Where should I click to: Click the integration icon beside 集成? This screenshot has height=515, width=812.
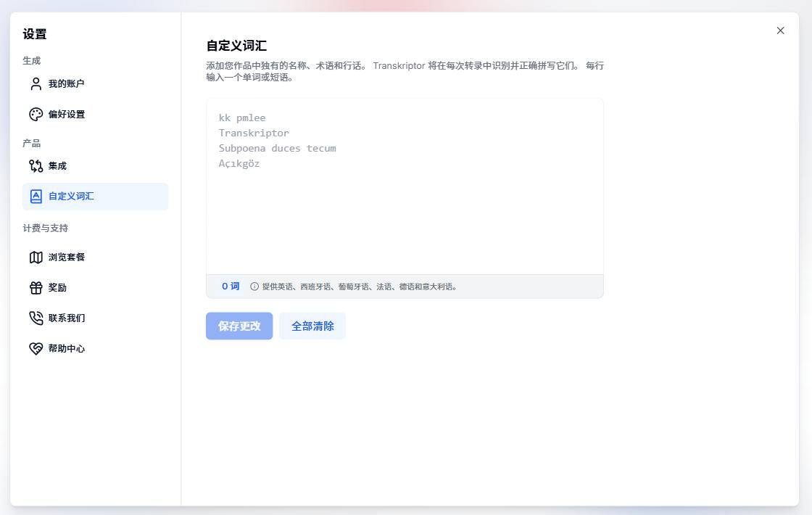click(x=36, y=166)
